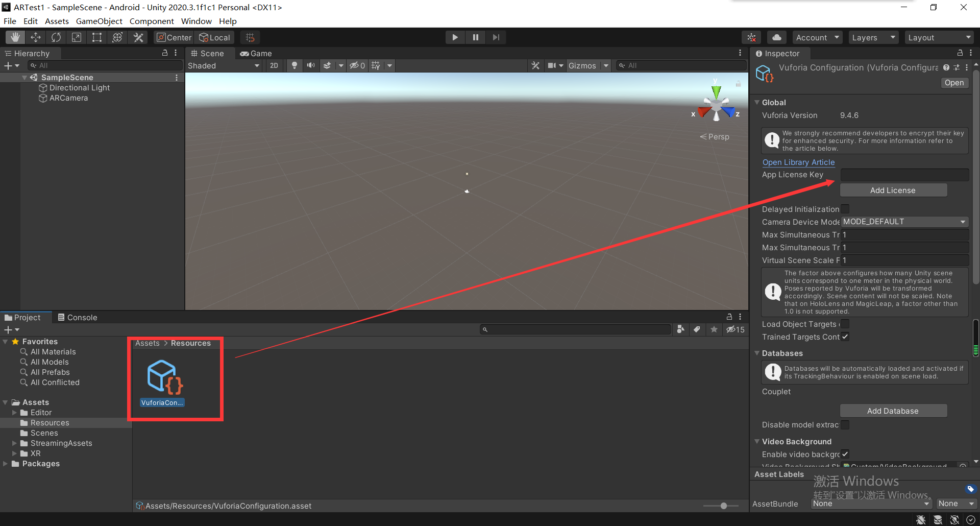Uncheck Trained Targets Continuous option
Image resolution: width=980 pixels, height=526 pixels.
coord(845,337)
